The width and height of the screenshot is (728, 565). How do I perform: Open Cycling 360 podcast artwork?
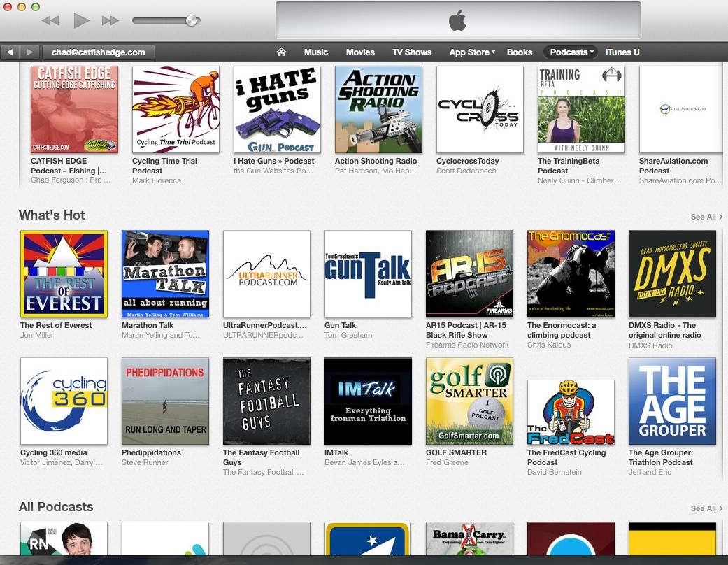click(x=64, y=401)
